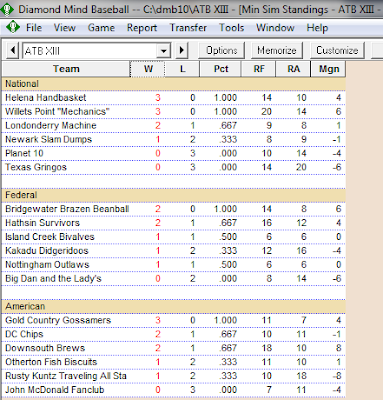Click Hathsin Survivors Pct .667
The width and height of the screenshot is (383, 400).
coord(228,223)
